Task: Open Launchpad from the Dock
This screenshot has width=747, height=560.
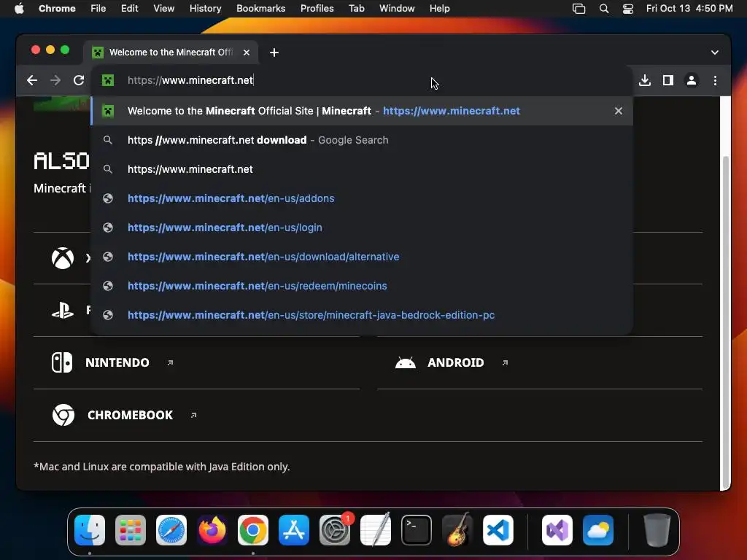Action: [x=131, y=530]
